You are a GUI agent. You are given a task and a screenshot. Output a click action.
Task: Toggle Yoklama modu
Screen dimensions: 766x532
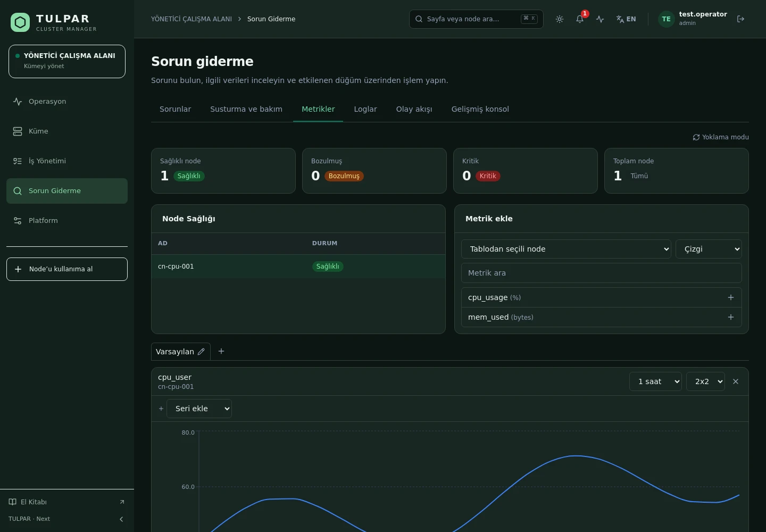721,137
